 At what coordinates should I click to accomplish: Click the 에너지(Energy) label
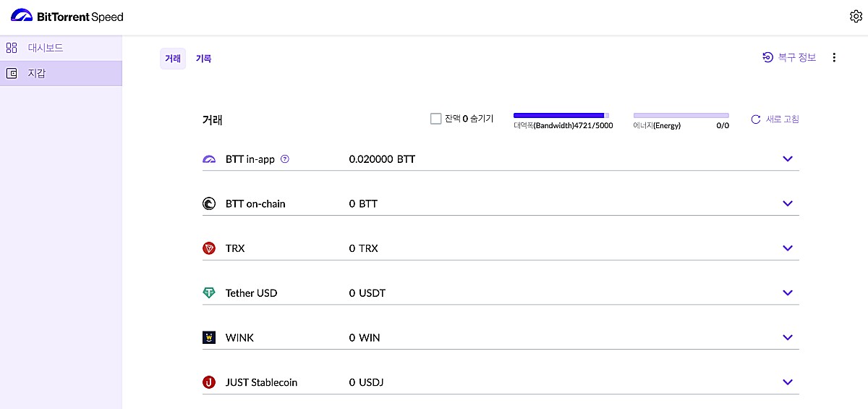[x=657, y=125]
